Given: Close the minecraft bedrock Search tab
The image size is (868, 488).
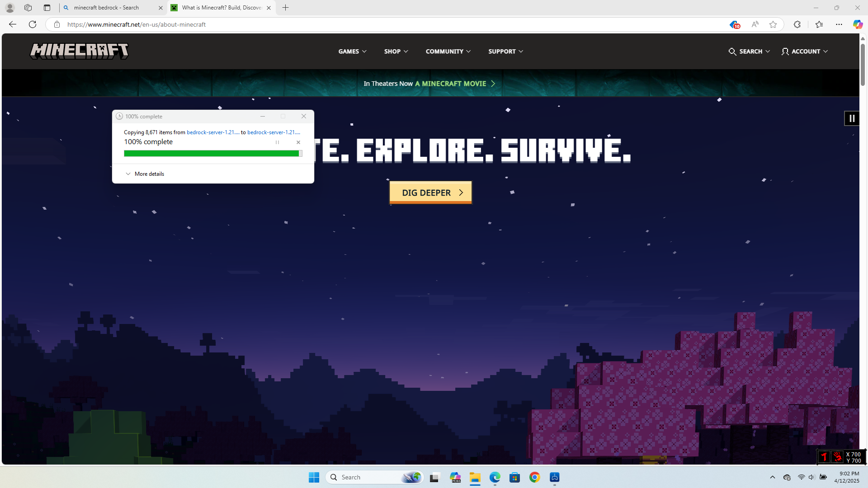Looking at the screenshot, I should (160, 8).
